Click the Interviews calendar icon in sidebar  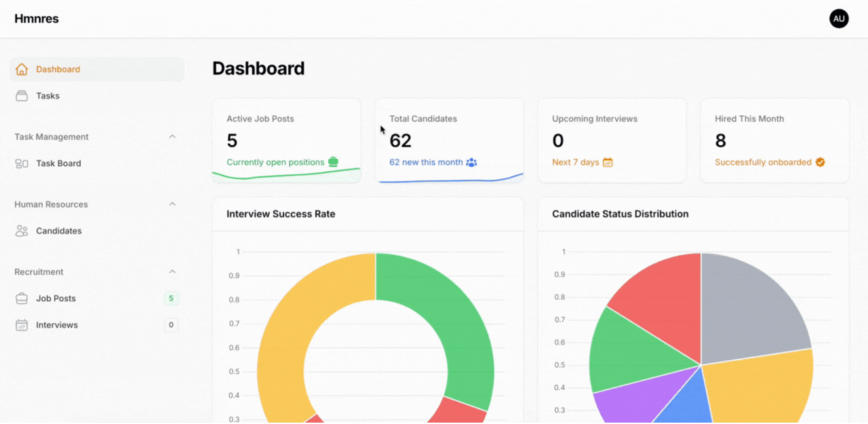(x=22, y=325)
